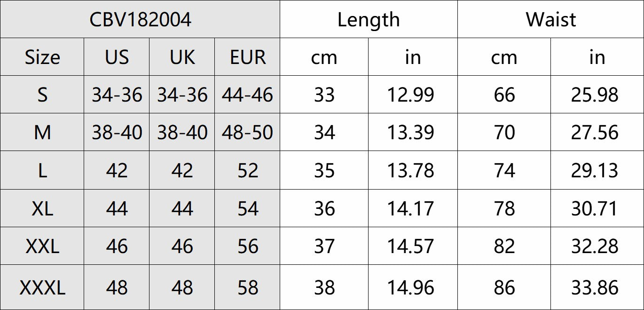Select the XXXL size row label
The width and height of the screenshot is (644, 310).
click(x=42, y=287)
